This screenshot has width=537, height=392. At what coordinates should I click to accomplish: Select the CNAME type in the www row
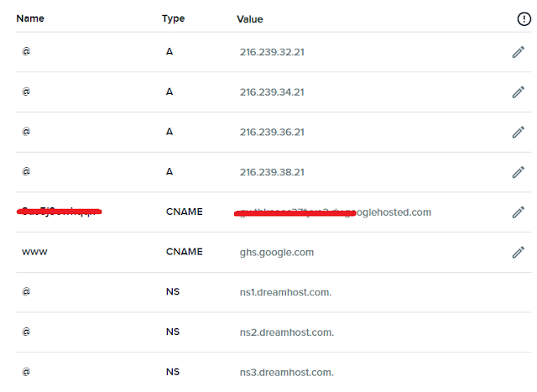(185, 252)
